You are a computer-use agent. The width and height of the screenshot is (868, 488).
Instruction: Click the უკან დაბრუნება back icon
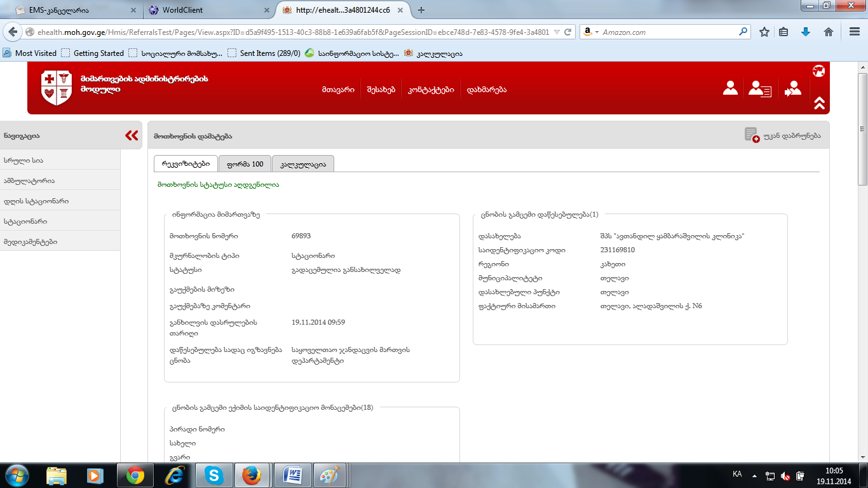click(752, 135)
